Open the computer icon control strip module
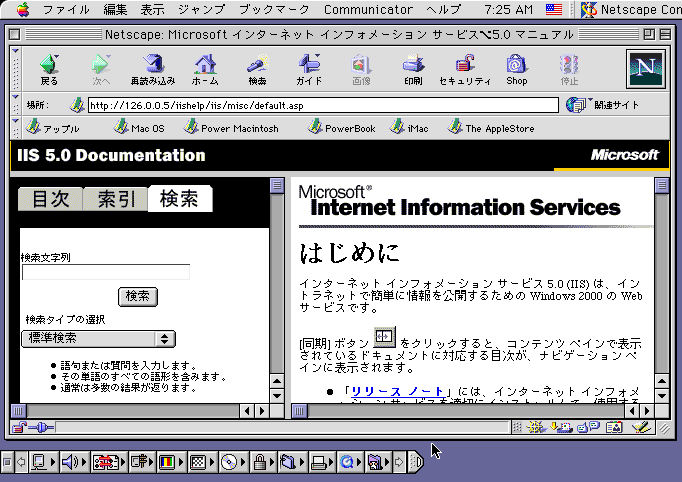682x482 pixels. [x=43, y=462]
